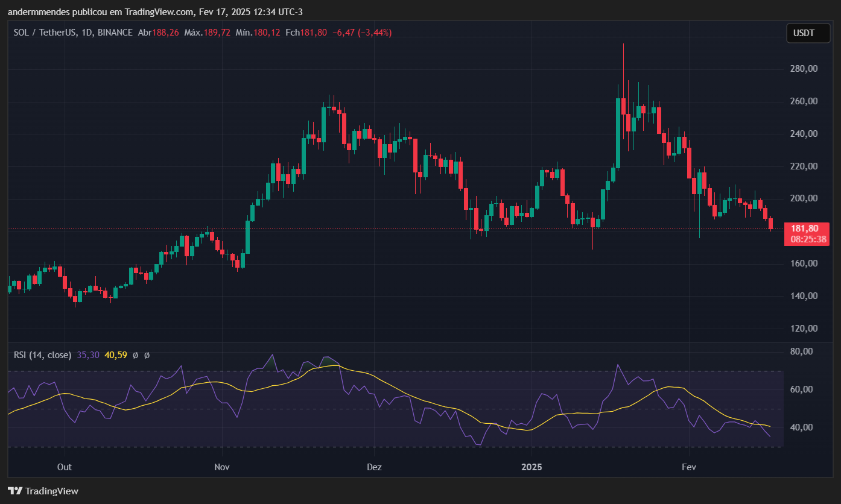Click the 220,00 price axis label
This screenshot has height=504, width=841.
tap(803, 166)
